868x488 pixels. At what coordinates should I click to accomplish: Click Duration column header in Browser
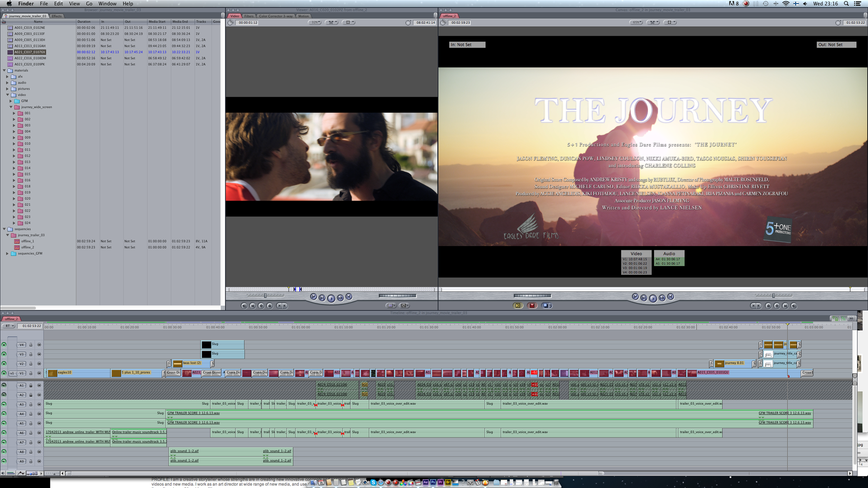pos(88,22)
